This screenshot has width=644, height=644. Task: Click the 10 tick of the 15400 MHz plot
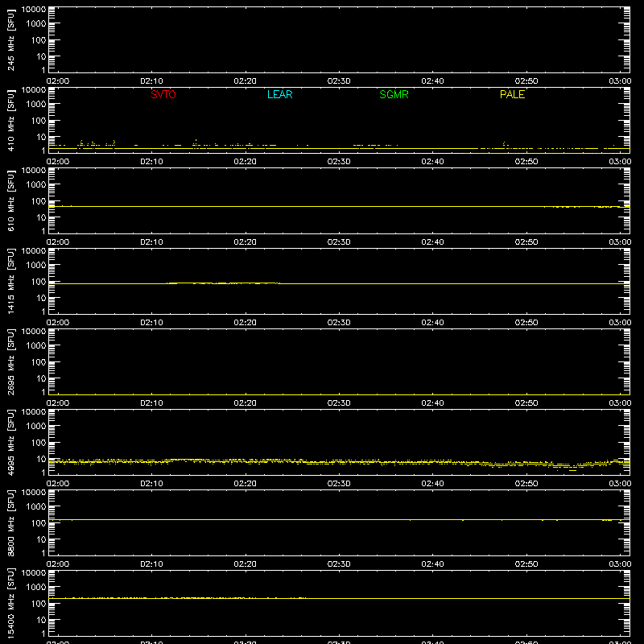click(42, 620)
